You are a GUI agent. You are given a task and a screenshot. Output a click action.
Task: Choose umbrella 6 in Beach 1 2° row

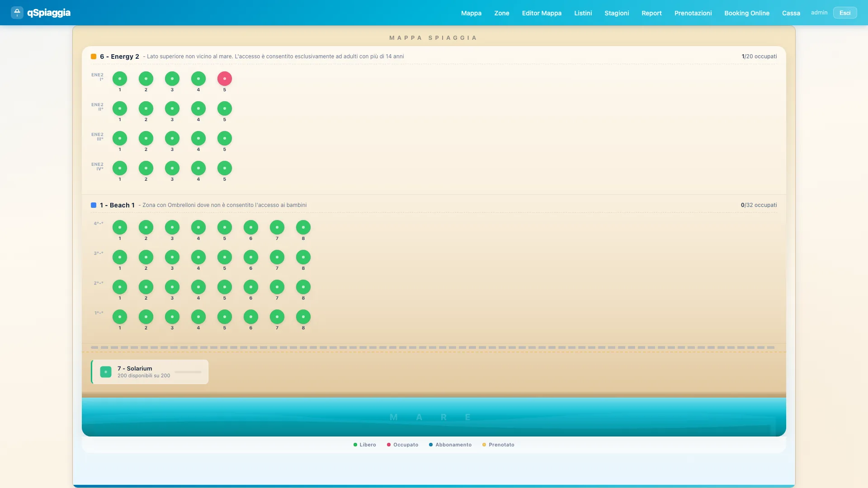250,287
